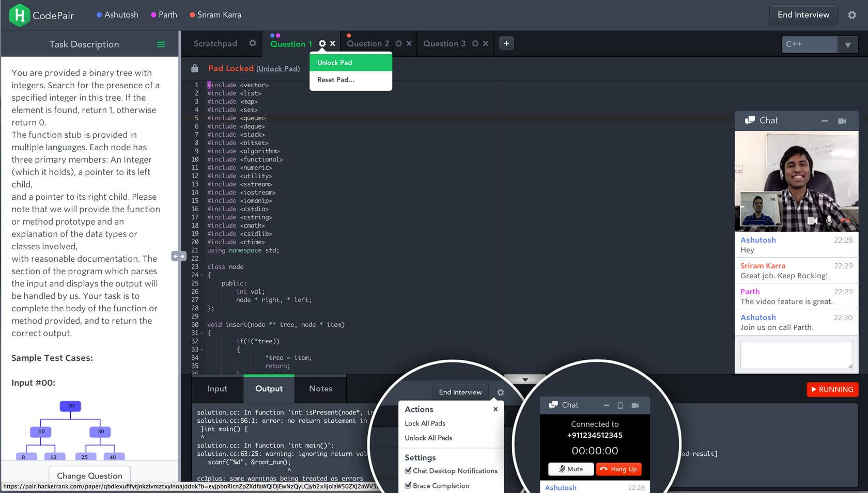This screenshot has width=868, height=493.
Task: Switch to the Output tab
Action: point(269,389)
